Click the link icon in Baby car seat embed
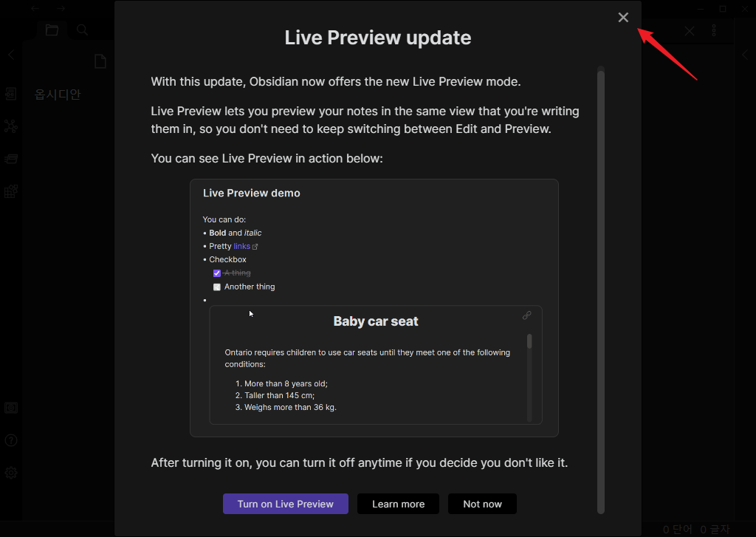This screenshot has width=756, height=537. click(x=527, y=315)
